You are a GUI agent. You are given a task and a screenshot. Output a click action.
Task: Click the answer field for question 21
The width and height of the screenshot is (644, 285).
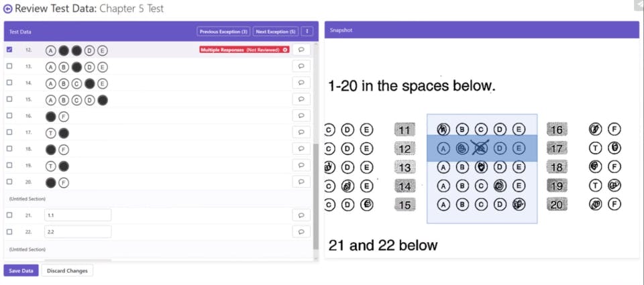(x=77, y=215)
